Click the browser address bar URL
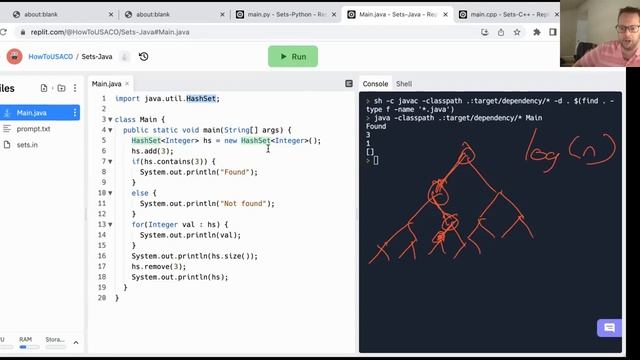This screenshot has width=640, height=360. [x=110, y=32]
